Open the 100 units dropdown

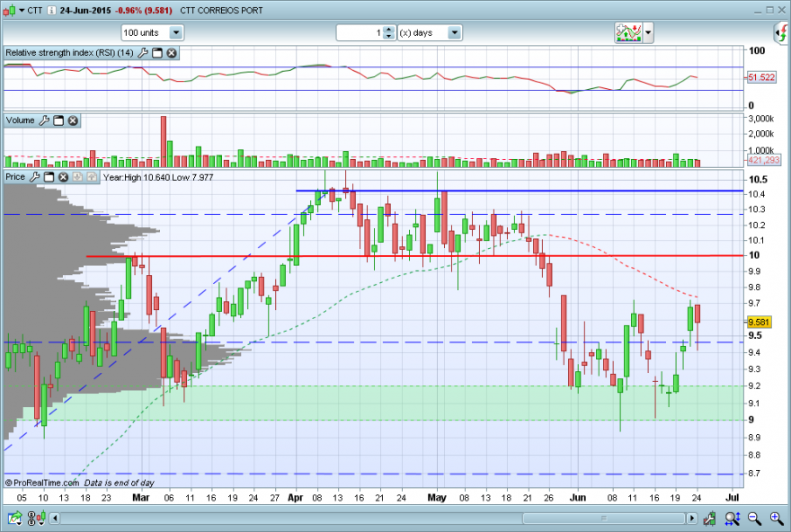(153, 32)
